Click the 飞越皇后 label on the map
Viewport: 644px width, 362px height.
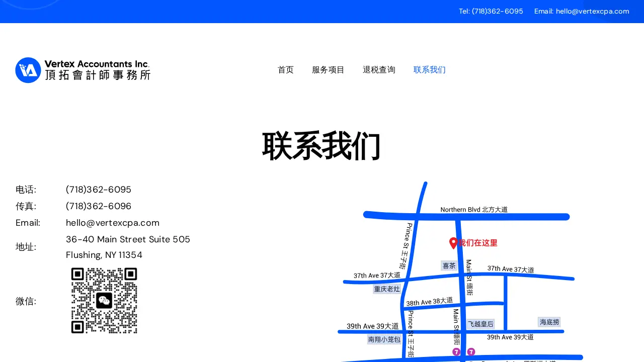(x=480, y=324)
